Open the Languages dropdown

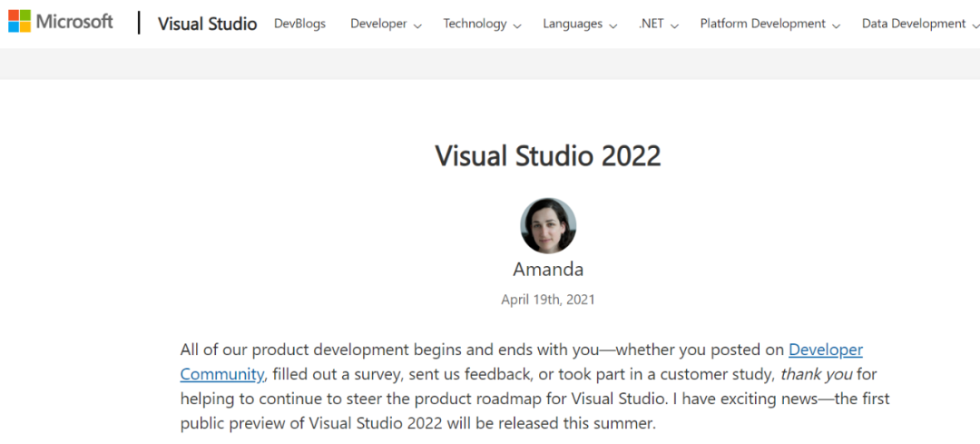coord(579,24)
